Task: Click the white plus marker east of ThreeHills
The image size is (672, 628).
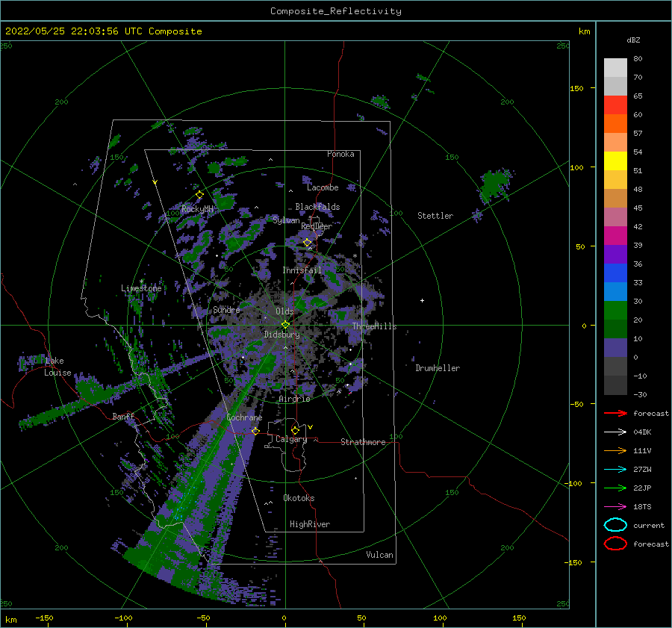Action: [x=422, y=300]
